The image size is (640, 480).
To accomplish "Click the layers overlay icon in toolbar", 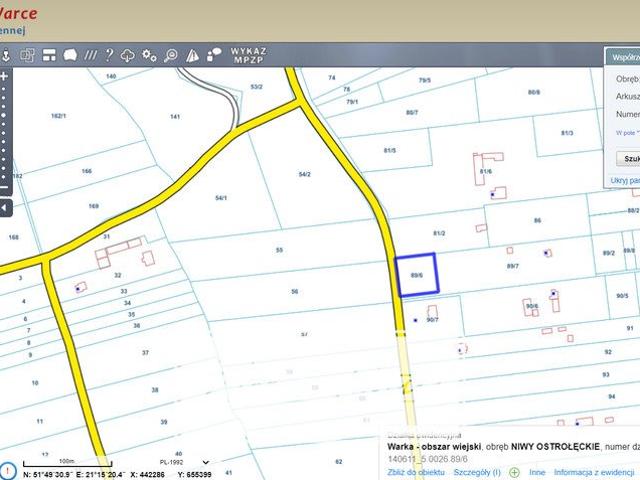I will coord(28,55).
